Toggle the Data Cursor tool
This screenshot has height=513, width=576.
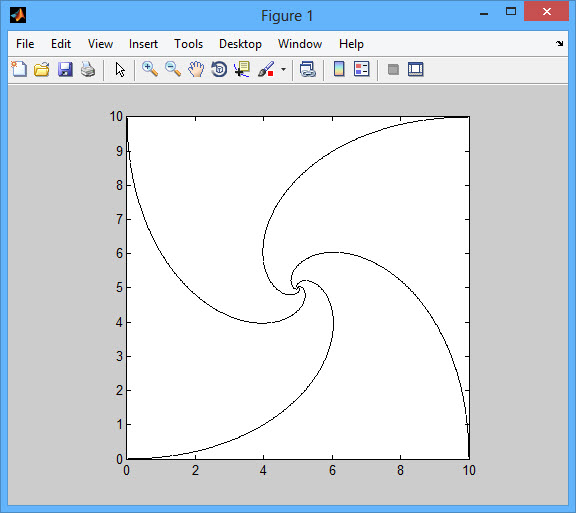point(242,69)
